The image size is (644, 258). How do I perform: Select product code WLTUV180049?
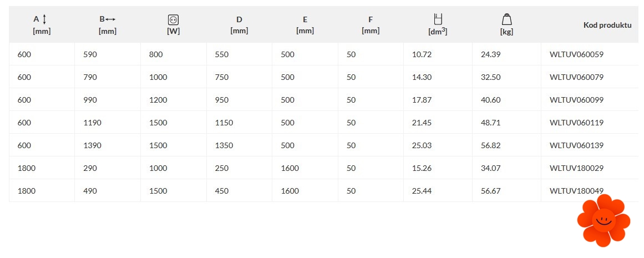point(576,191)
